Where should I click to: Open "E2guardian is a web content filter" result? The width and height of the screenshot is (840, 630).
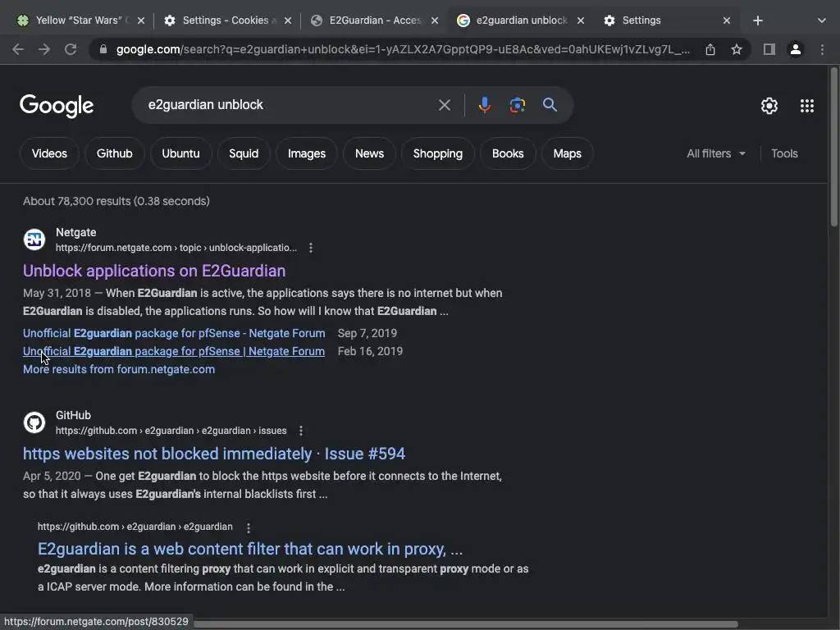[x=250, y=549]
